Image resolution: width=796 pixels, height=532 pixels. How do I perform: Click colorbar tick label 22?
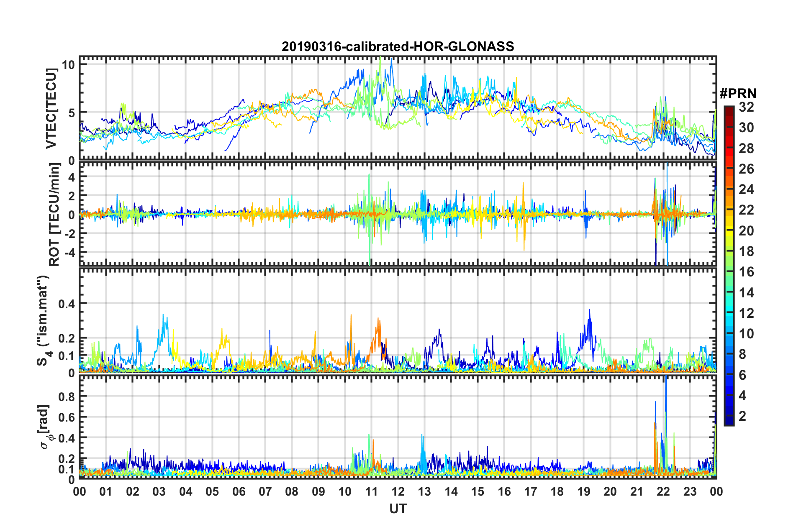tap(746, 210)
